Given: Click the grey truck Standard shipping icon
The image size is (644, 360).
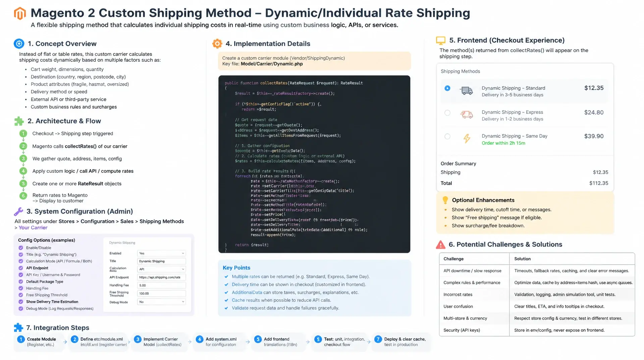Looking at the screenshot, I should (x=467, y=91).
